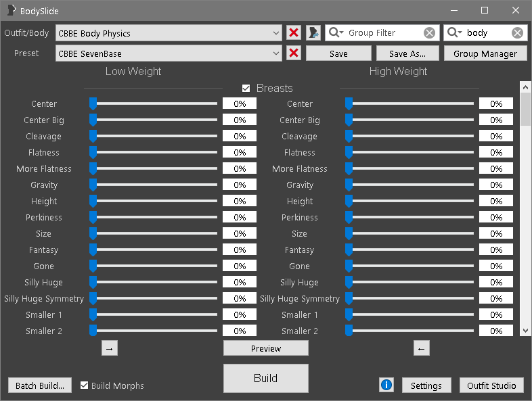This screenshot has width=532, height=401.
Task: Click low weight Height value field
Action: (240, 201)
